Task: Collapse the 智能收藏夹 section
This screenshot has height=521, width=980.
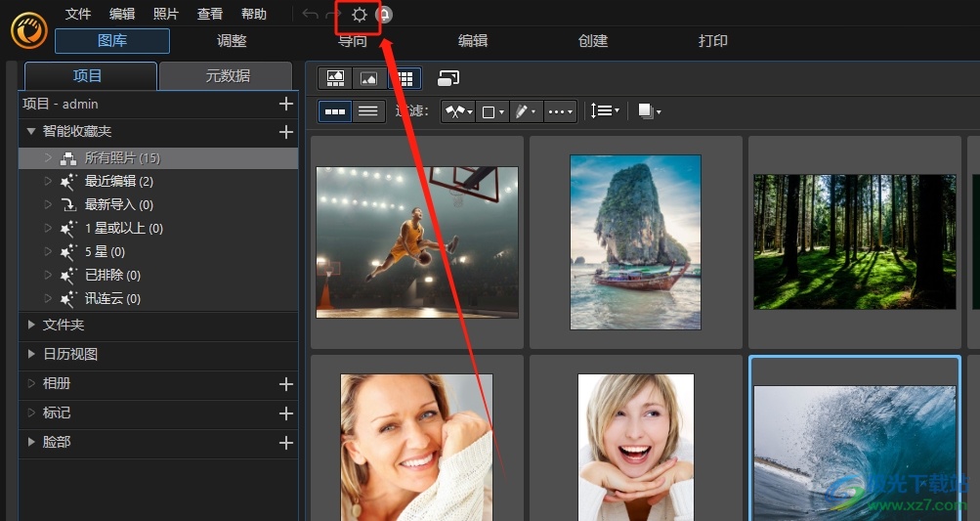Action: pos(30,131)
